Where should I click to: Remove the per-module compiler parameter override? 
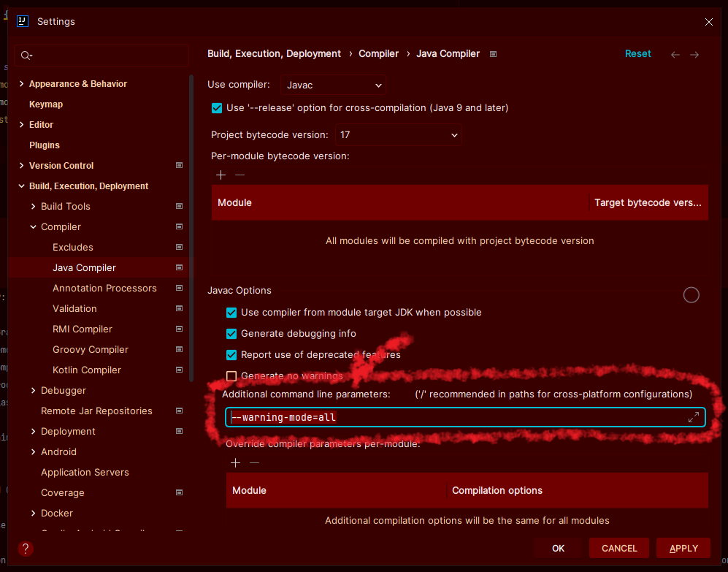(254, 463)
